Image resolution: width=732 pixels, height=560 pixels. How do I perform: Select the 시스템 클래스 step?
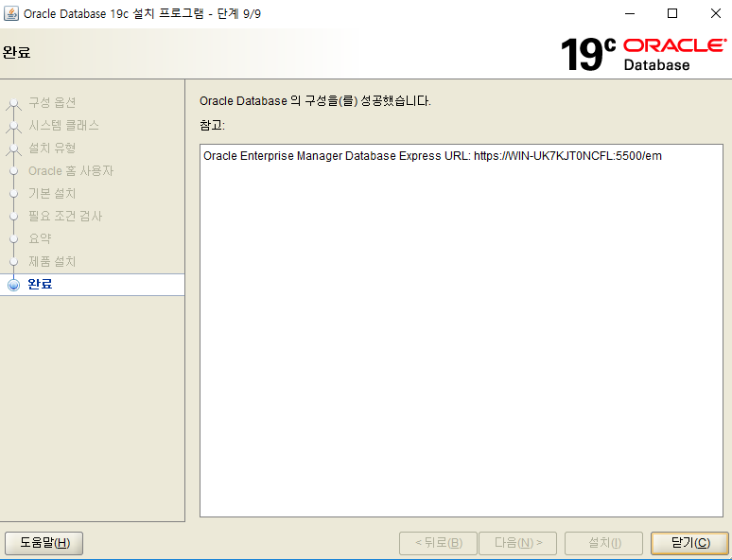pos(63,125)
